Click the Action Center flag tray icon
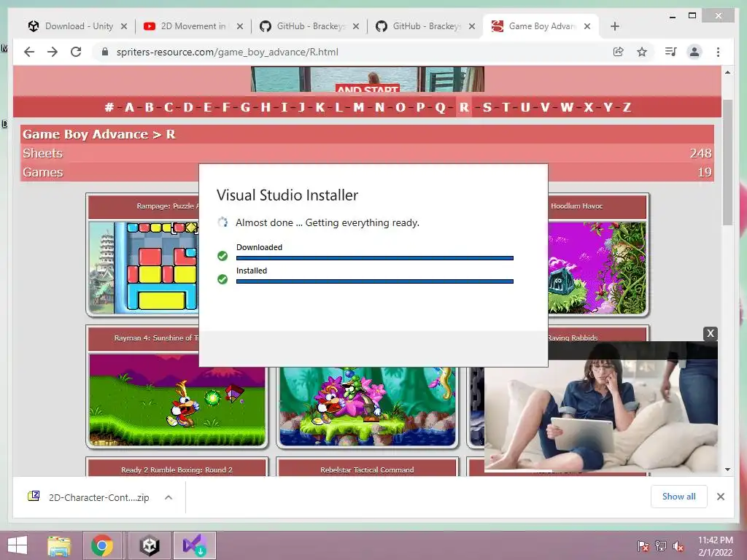The width and height of the screenshot is (747, 560). (643, 546)
